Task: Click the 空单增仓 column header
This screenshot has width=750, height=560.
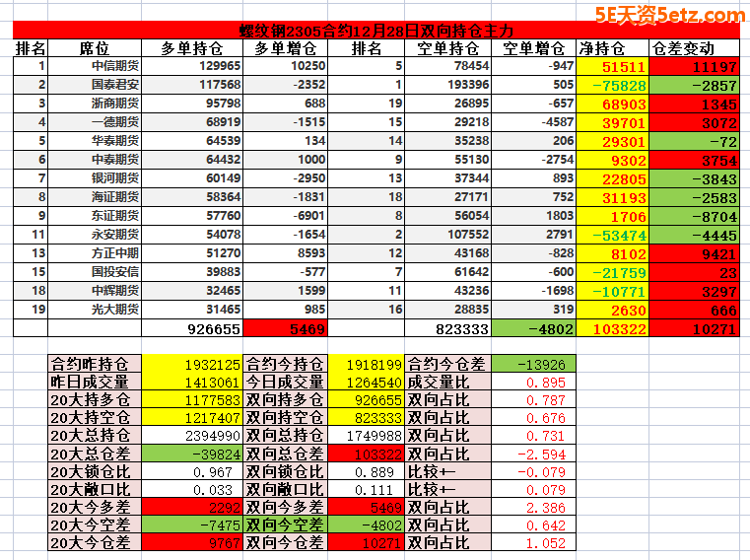Action: point(534,48)
